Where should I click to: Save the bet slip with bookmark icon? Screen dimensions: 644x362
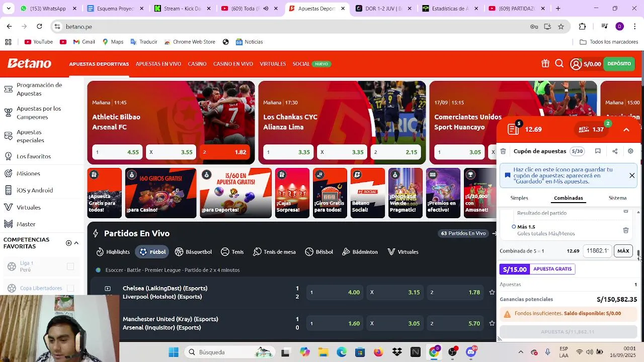click(598, 151)
